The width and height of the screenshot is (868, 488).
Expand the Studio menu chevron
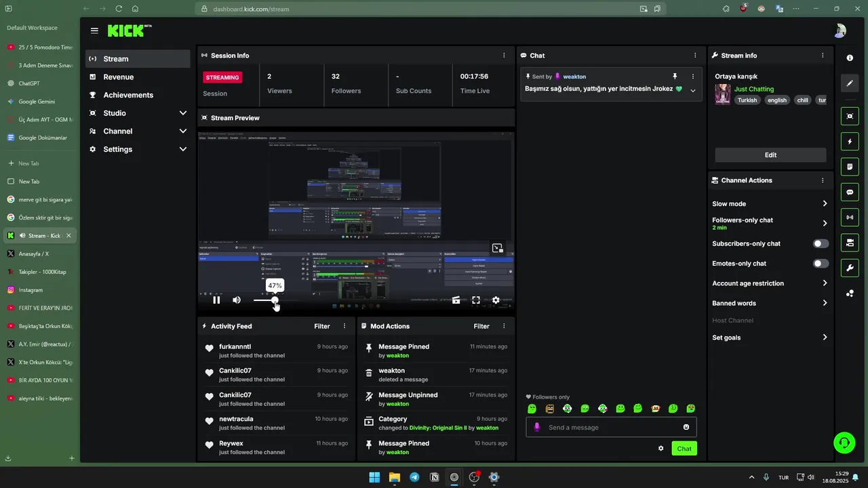point(182,113)
